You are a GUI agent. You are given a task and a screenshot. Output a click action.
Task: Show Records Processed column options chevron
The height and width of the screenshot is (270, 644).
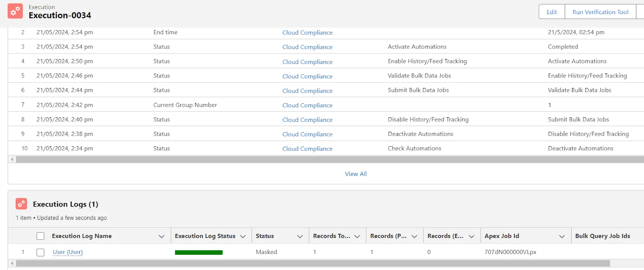[x=414, y=236]
